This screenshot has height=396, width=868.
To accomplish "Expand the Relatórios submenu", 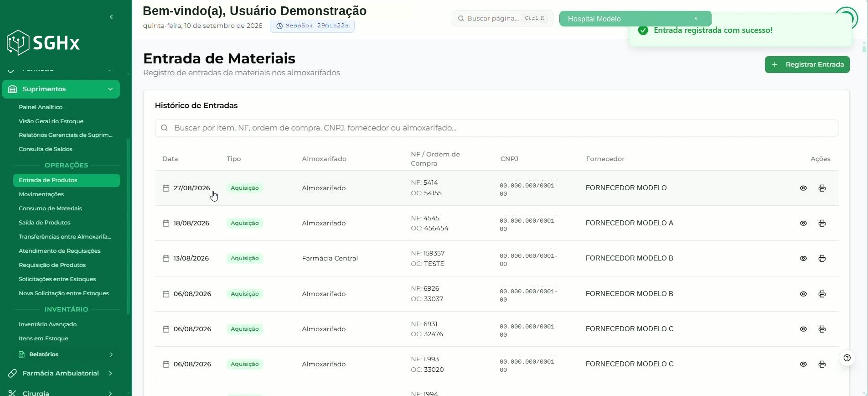I will point(111,354).
